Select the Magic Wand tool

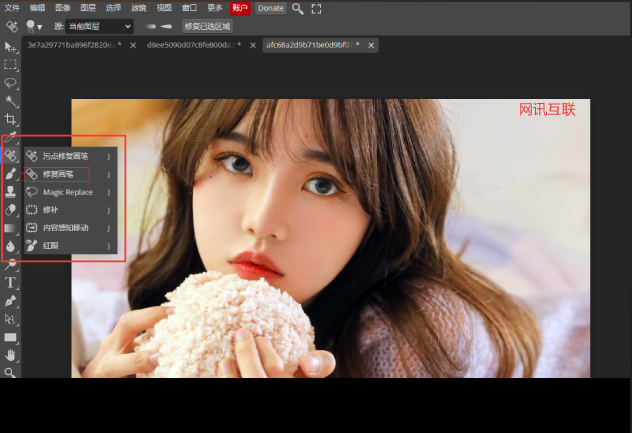point(11,101)
